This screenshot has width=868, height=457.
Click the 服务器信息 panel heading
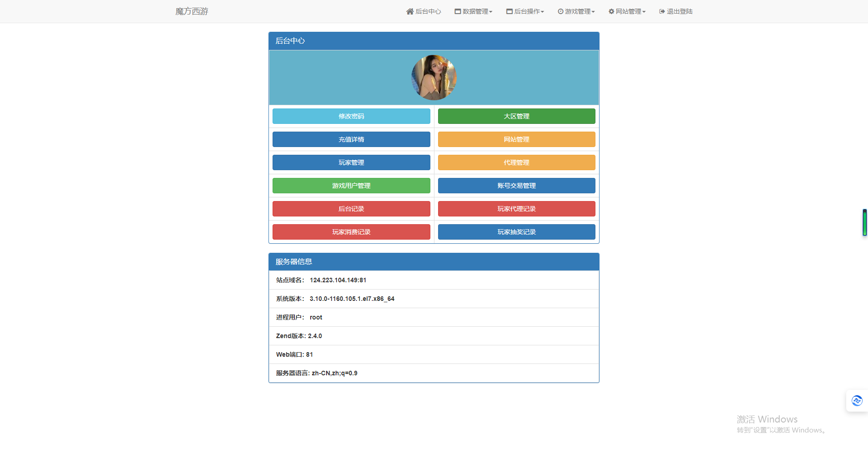pyautogui.click(x=434, y=262)
